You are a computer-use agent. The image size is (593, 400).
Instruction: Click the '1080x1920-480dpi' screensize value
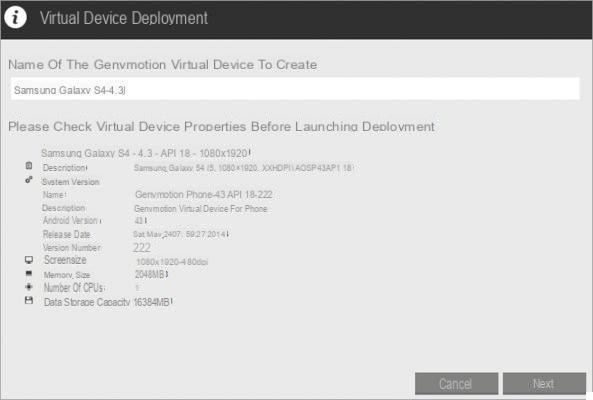[172, 262]
